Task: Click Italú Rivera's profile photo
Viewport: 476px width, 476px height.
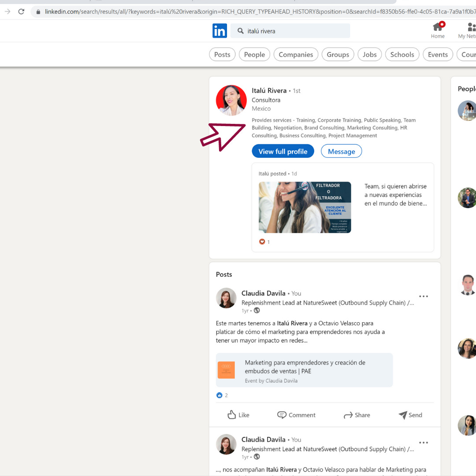Action: (231, 100)
